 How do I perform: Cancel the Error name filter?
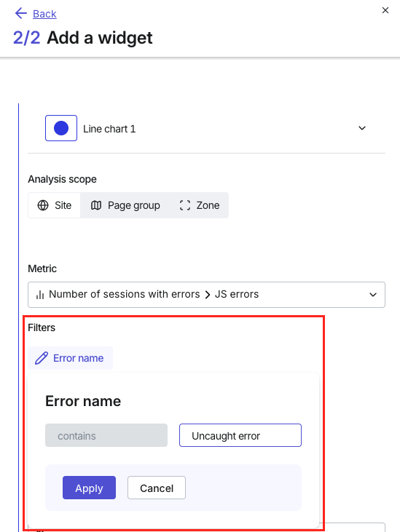[x=157, y=488]
